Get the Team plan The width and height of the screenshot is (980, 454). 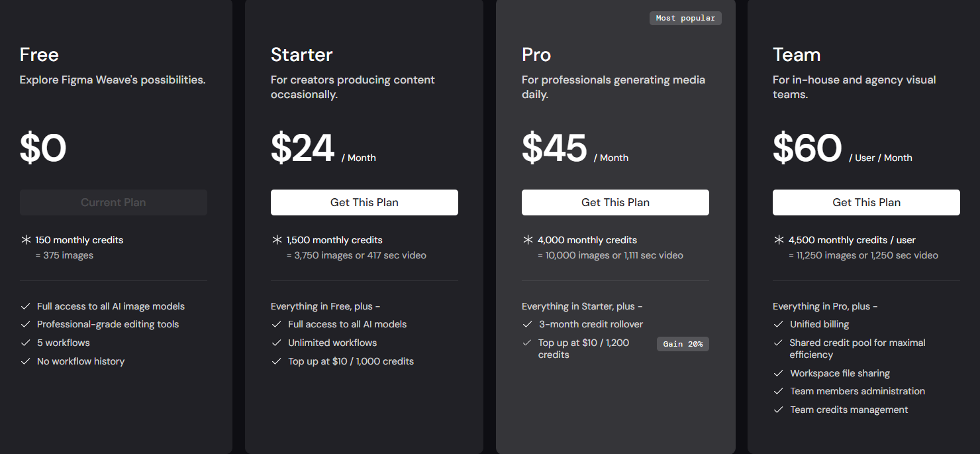coord(866,202)
